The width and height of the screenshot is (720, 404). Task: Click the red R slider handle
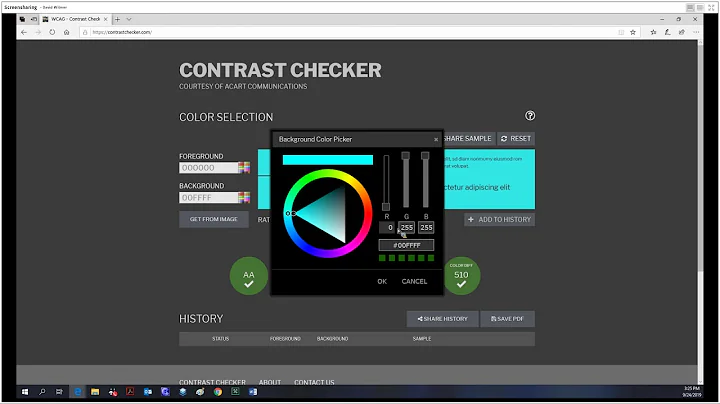386,207
